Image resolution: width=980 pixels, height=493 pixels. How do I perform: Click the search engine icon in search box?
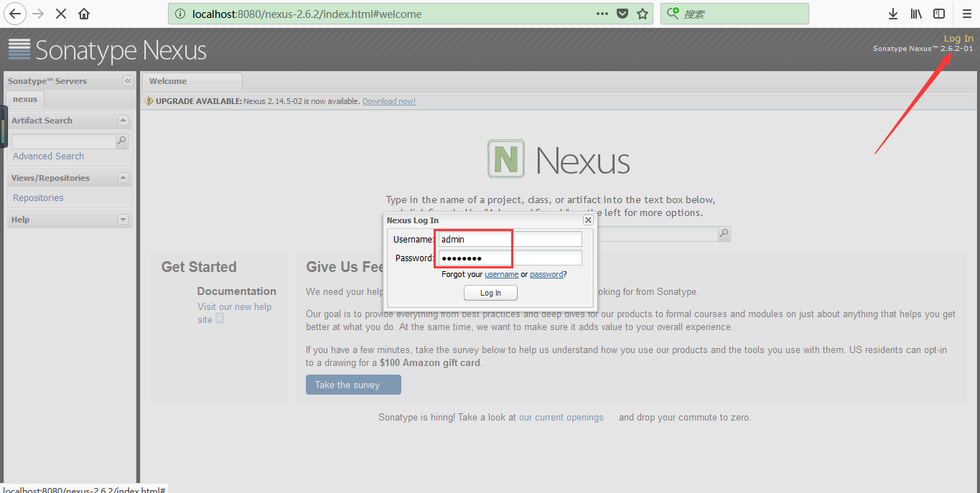click(673, 14)
